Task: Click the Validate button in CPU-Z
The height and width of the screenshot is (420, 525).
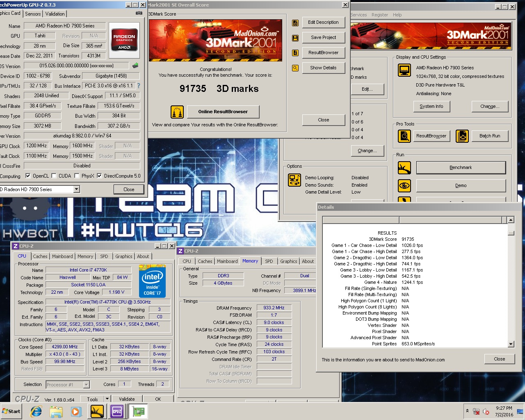Action: tap(127, 399)
